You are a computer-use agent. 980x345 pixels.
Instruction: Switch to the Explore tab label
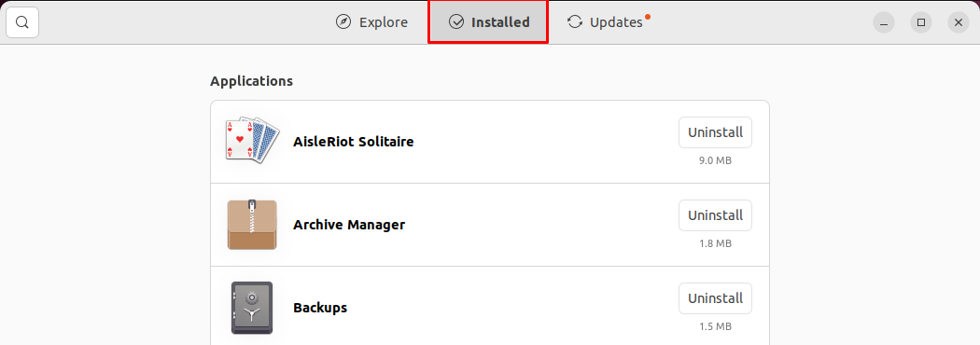click(383, 22)
